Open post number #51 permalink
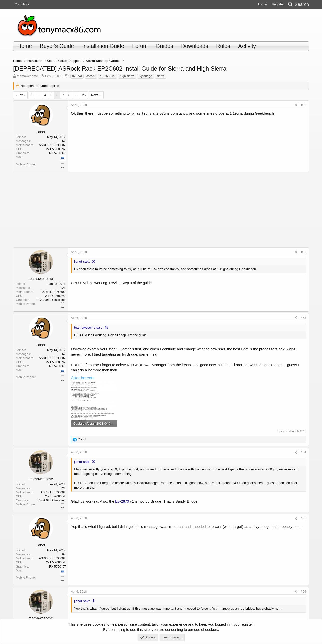The width and height of the screenshot is (322, 644). point(303,105)
